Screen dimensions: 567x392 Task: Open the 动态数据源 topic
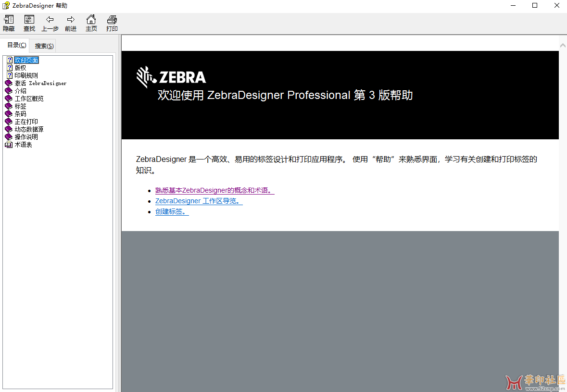click(29, 129)
